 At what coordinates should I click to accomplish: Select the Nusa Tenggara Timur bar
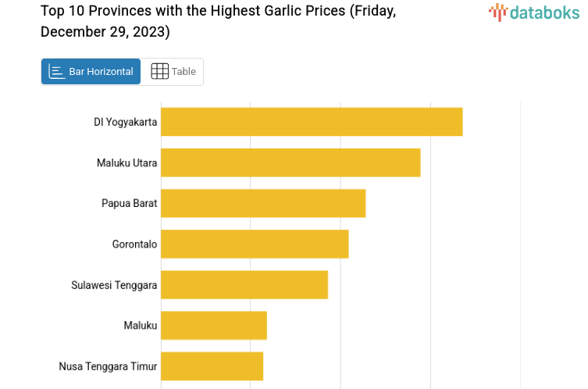click(x=212, y=366)
